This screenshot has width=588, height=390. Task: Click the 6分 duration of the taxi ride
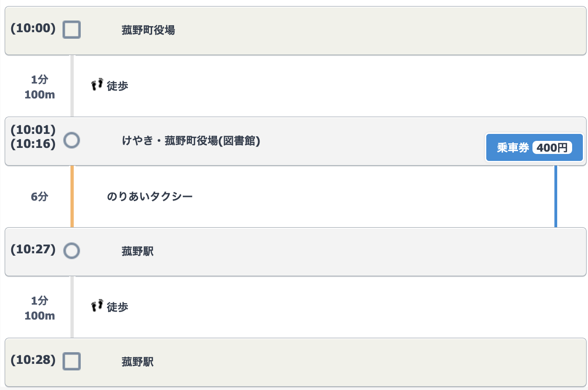point(40,197)
